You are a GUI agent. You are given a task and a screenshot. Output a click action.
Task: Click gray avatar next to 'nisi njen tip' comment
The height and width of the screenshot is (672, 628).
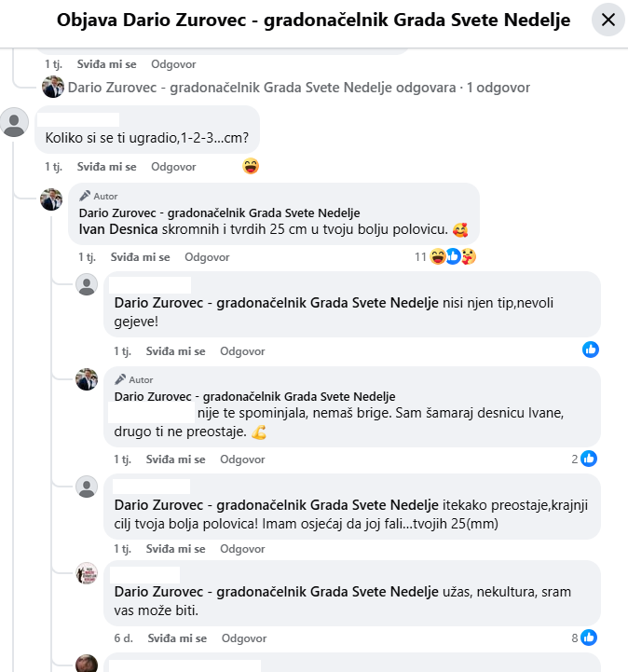[87, 286]
